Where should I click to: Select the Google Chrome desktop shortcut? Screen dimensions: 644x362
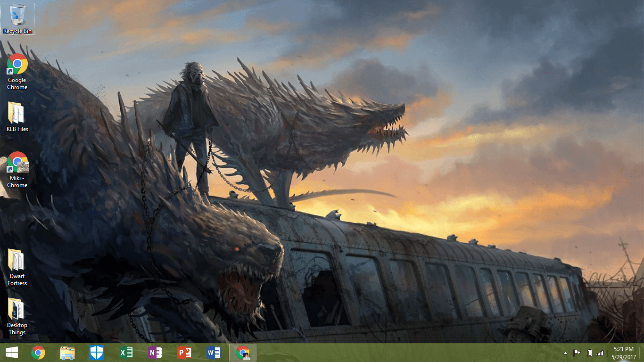coord(17,72)
